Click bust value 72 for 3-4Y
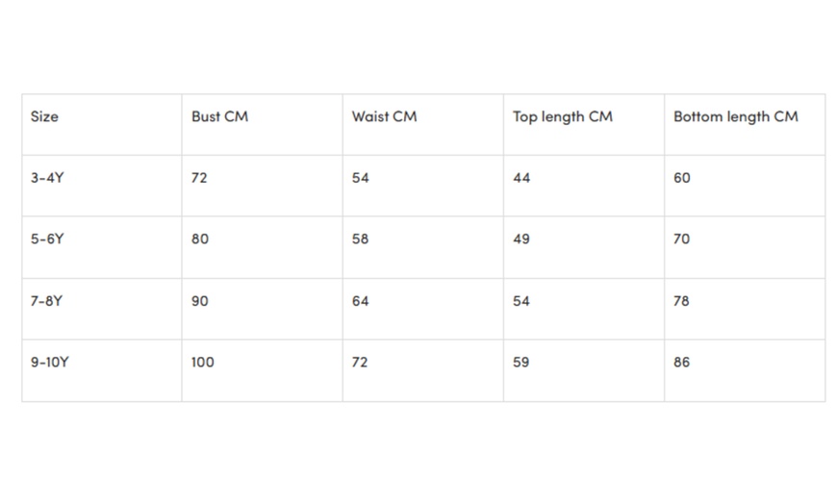837x504 pixels. [199, 178]
